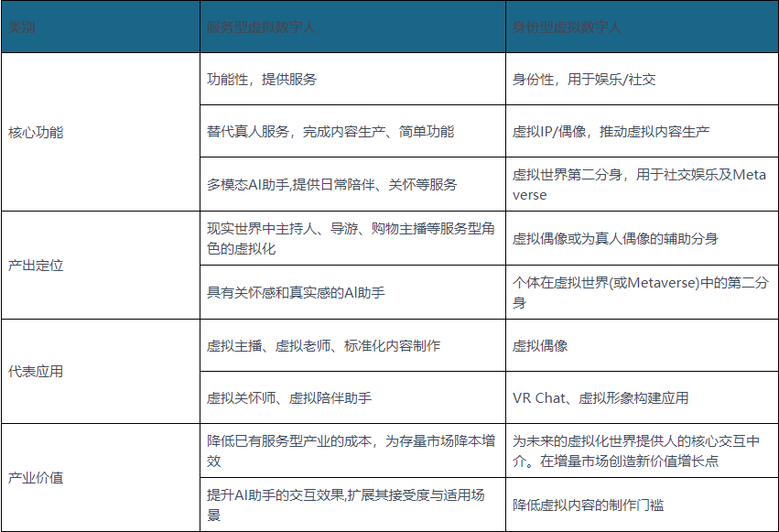Select the cell about 提升AI助手的交互效果
Viewport: 779px width, 532px height.
[x=348, y=499]
